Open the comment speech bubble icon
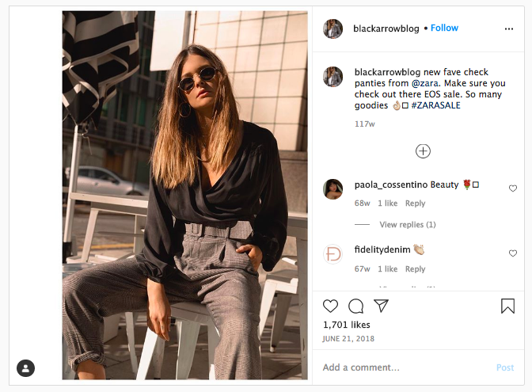The width and height of the screenshot is (532, 392). (x=356, y=306)
